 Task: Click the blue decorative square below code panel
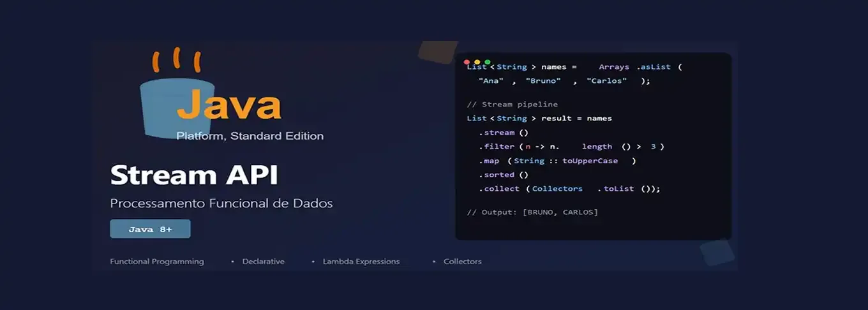tap(717, 252)
